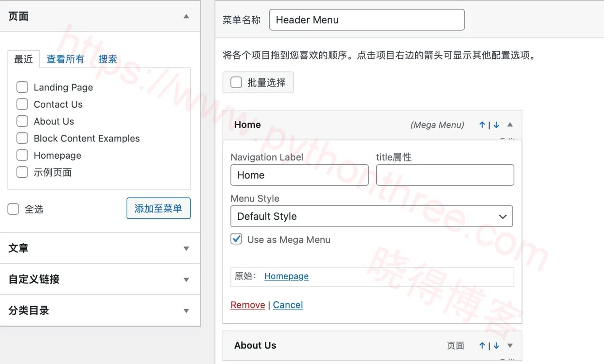
Task: Tick the Landing Page checkbox
Action: 22,87
